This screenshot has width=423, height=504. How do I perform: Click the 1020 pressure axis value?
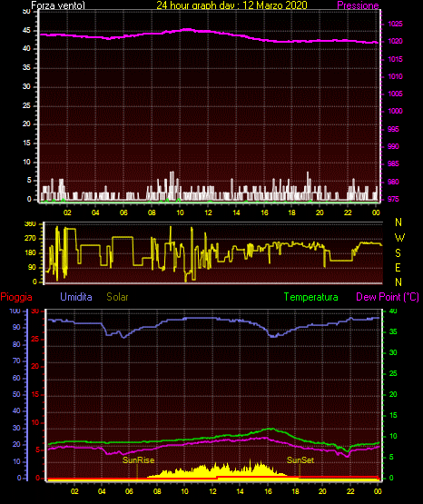(395, 42)
